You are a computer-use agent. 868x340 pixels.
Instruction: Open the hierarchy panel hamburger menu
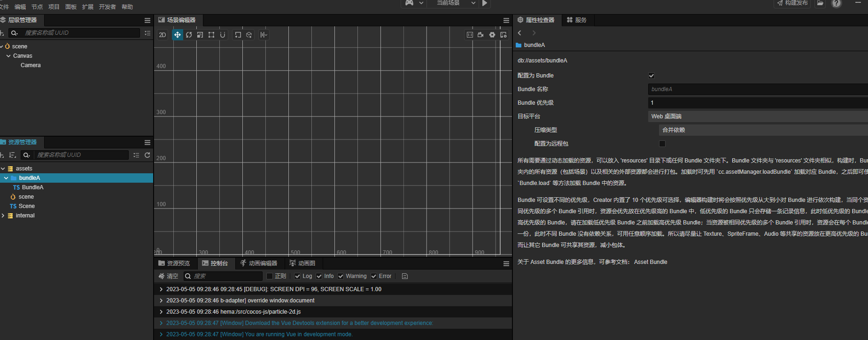pyautogui.click(x=147, y=21)
